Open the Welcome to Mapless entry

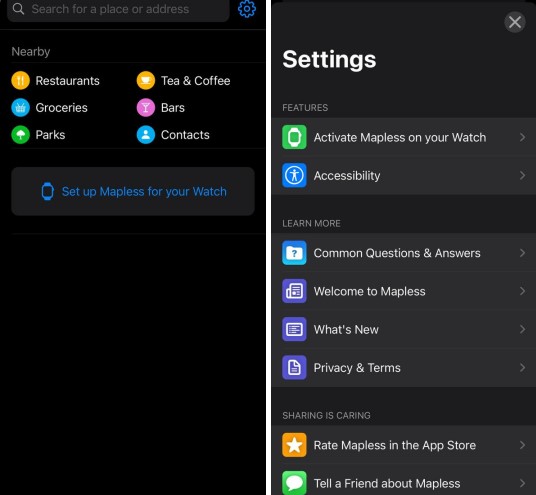pos(404,291)
